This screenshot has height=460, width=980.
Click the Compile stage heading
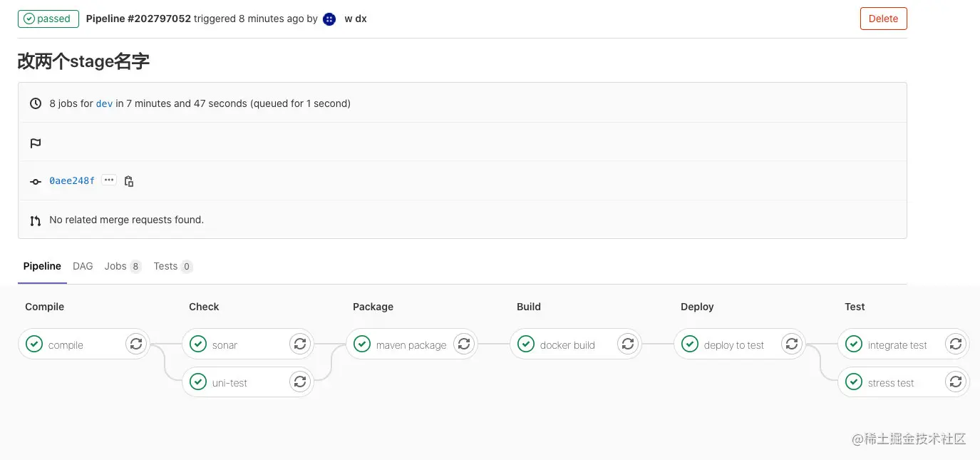pos(44,307)
